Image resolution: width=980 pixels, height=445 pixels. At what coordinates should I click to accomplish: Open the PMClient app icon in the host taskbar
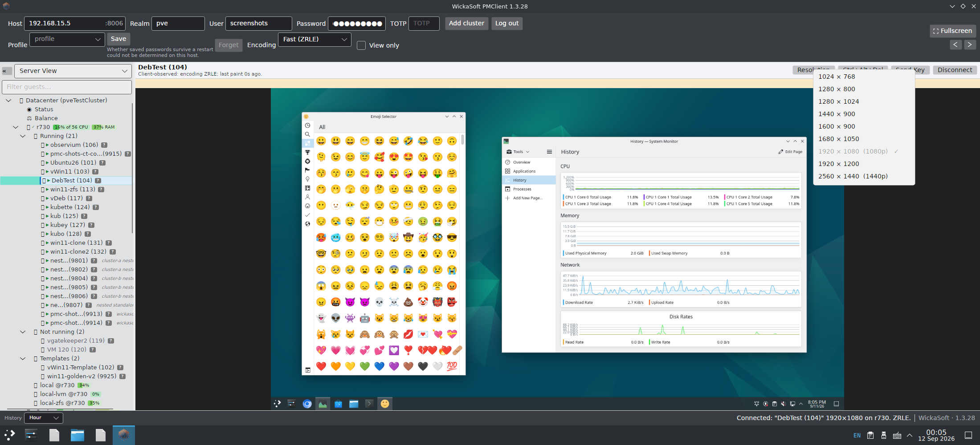tap(124, 435)
